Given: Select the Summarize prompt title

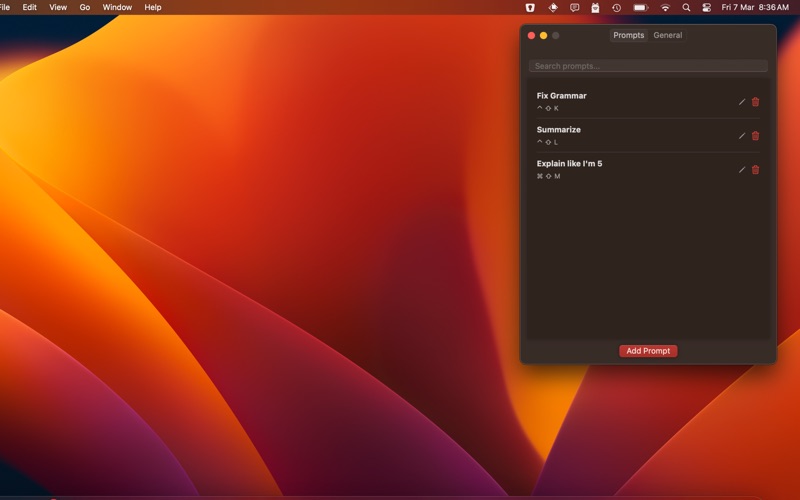Looking at the screenshot, I should [x=559, y=130].
